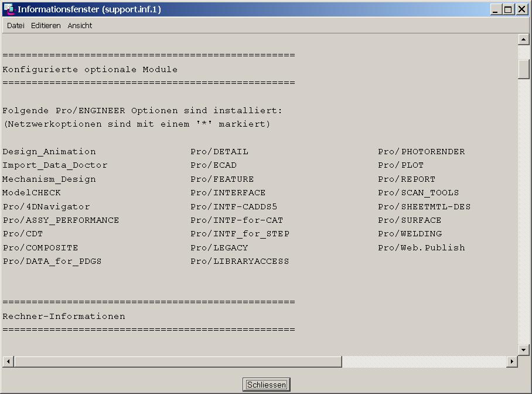532x394 pixels.
Task: Click the text Pro/PLOT
Action: click(401, 165)
